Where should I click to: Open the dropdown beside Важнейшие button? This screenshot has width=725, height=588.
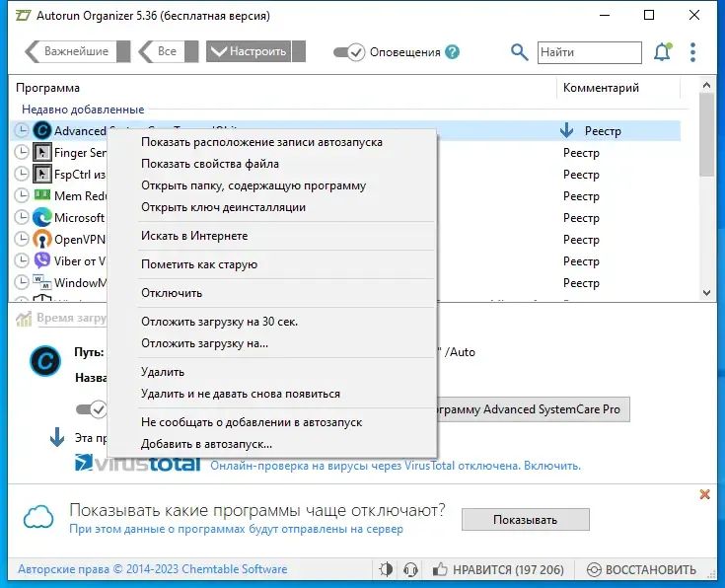(123, 51)
